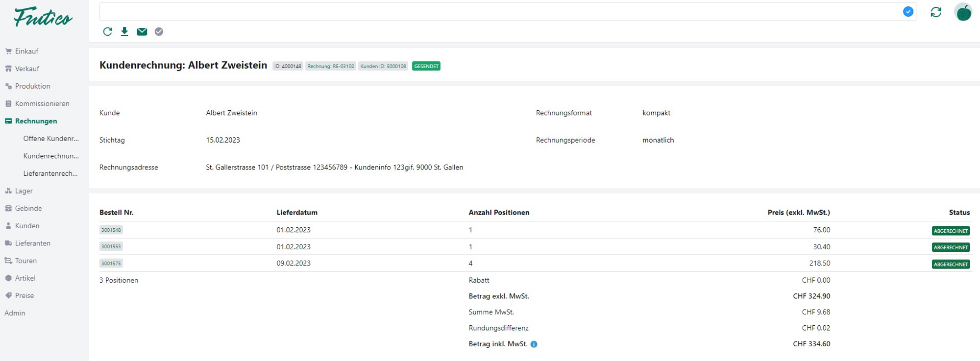Click the green GESENDET status badge
This screenshot has height=361, width=980.
426,66
